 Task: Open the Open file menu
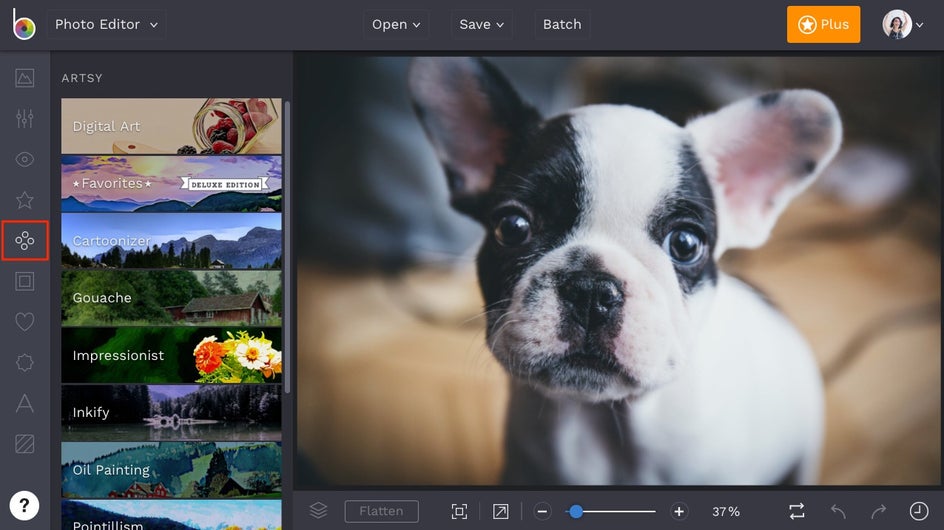coord(396,25)
